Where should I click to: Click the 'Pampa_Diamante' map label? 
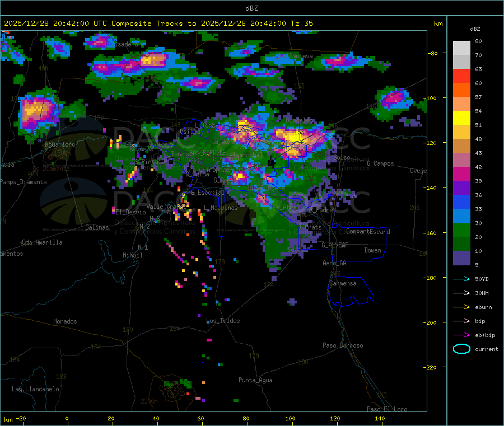(23, 182)
